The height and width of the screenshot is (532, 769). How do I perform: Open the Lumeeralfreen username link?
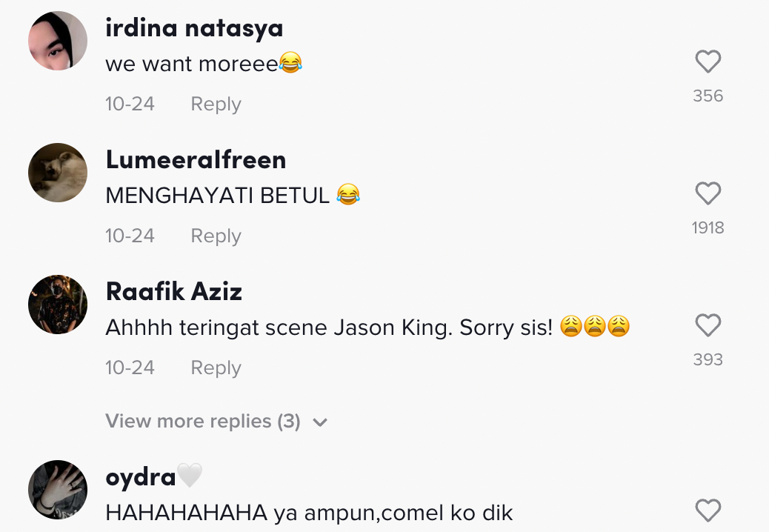(196, 160)
